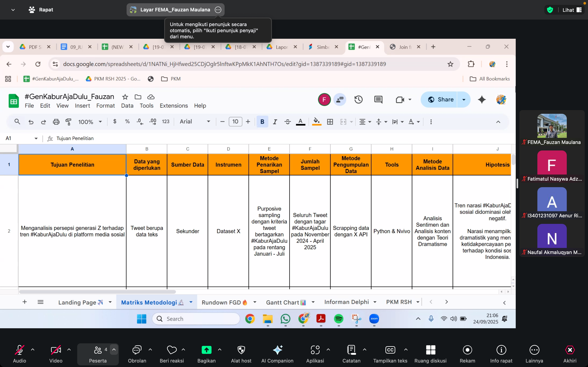Viewport: 588px width, 367px height.
Task: Open Zoom breakout rooms (Ruang diskusi)
Action: [430, 350]
